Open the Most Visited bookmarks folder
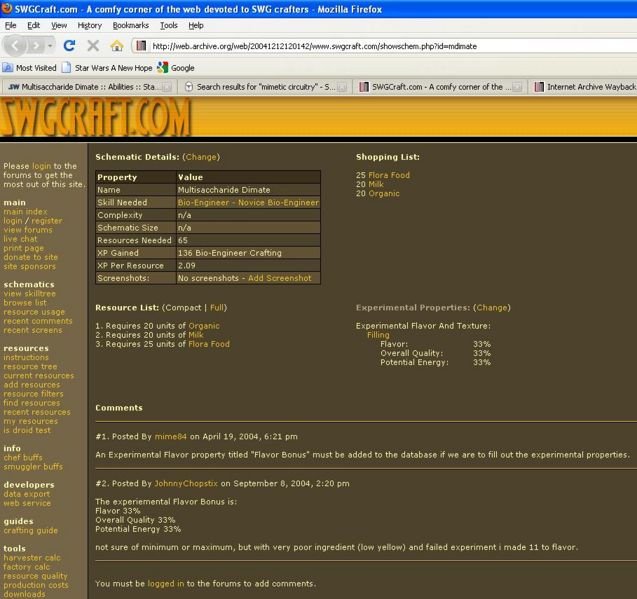 point(30,68)
